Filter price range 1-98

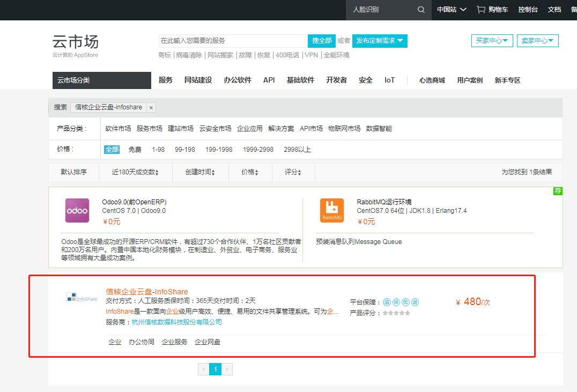pos(158,150)
